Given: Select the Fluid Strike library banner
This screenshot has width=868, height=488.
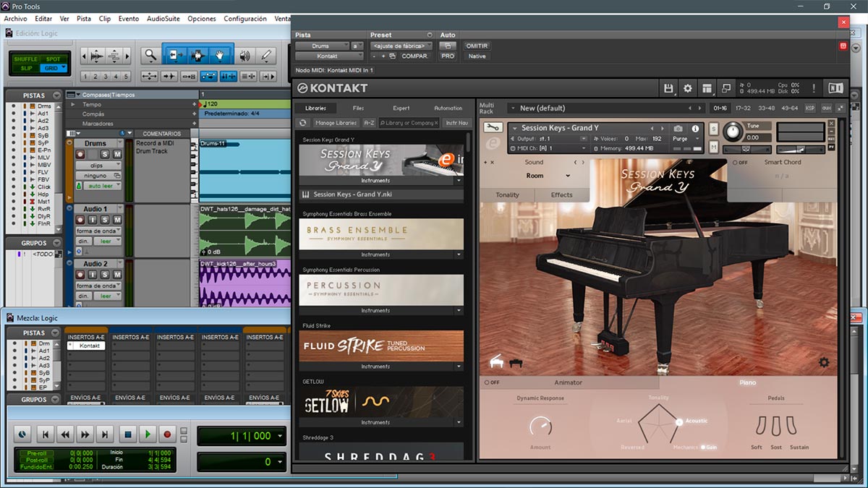Looking at the screenshot, I should [x=381, y=346].
